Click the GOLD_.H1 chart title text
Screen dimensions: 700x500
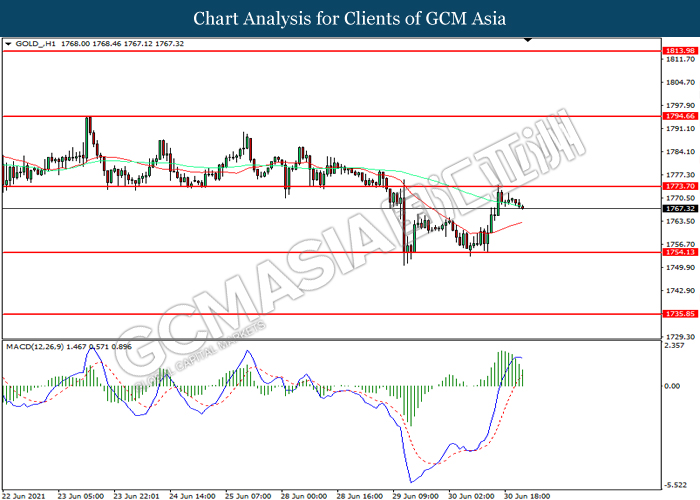pyautogui.click(x=36, y=44)
